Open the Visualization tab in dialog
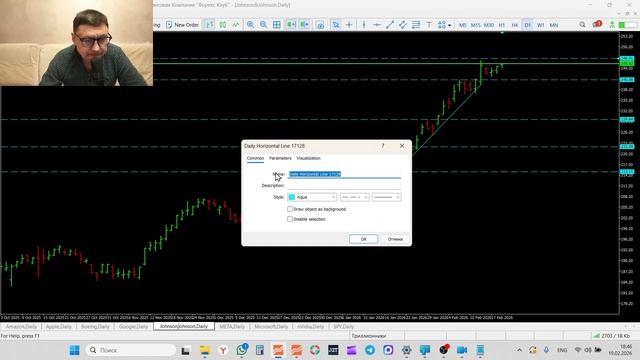 pos(308,158)
